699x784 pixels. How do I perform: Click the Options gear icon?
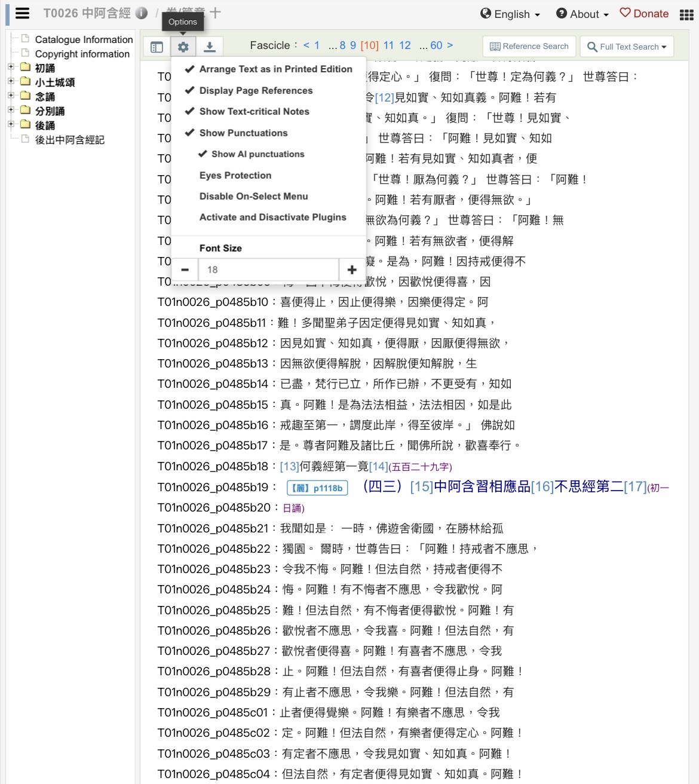point(183,47)
